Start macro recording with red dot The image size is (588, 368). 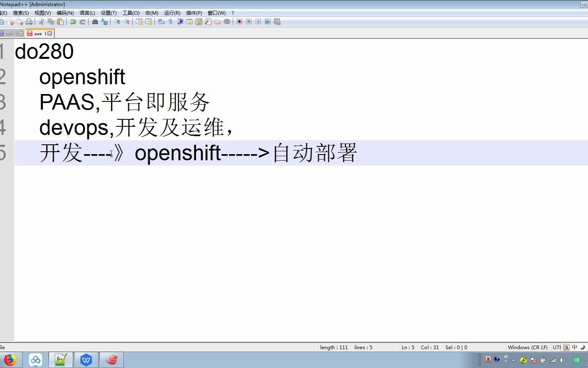click(240, 22)
